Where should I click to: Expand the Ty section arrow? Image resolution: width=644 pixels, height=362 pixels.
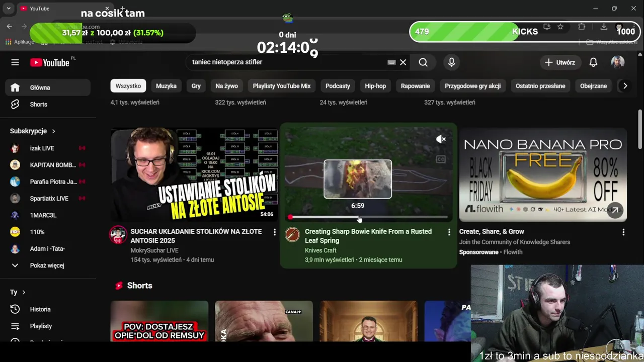point(24,292)
